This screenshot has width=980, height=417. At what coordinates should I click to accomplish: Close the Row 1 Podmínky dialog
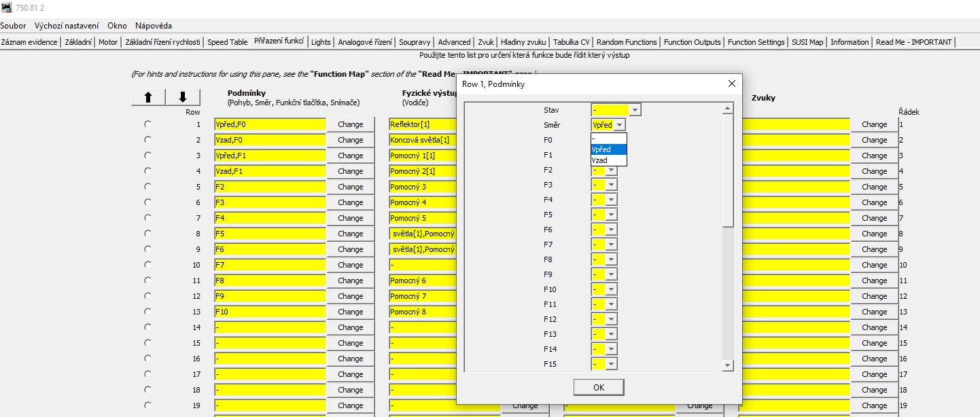coord(731,84)
